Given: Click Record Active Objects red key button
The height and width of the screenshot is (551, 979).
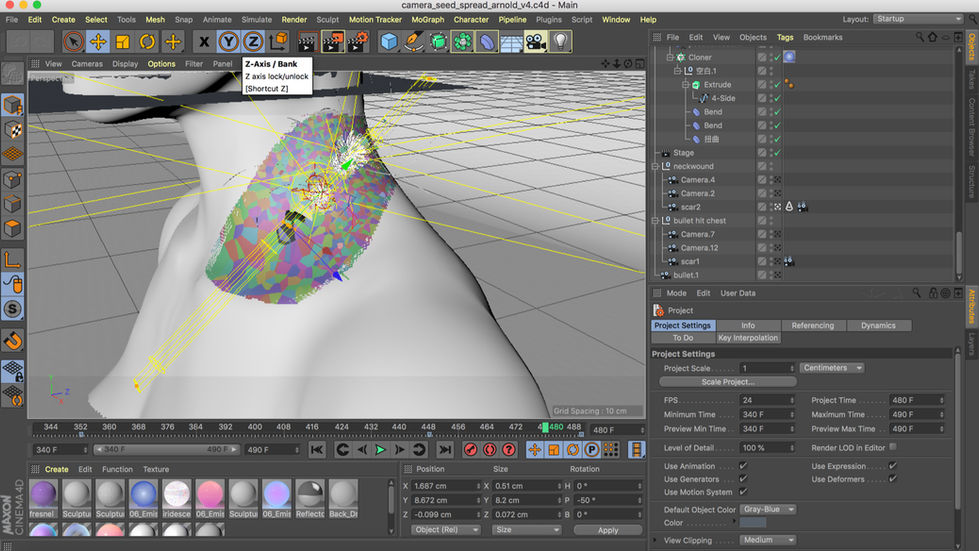Looking at the screenshot, I should pos(471,449).
